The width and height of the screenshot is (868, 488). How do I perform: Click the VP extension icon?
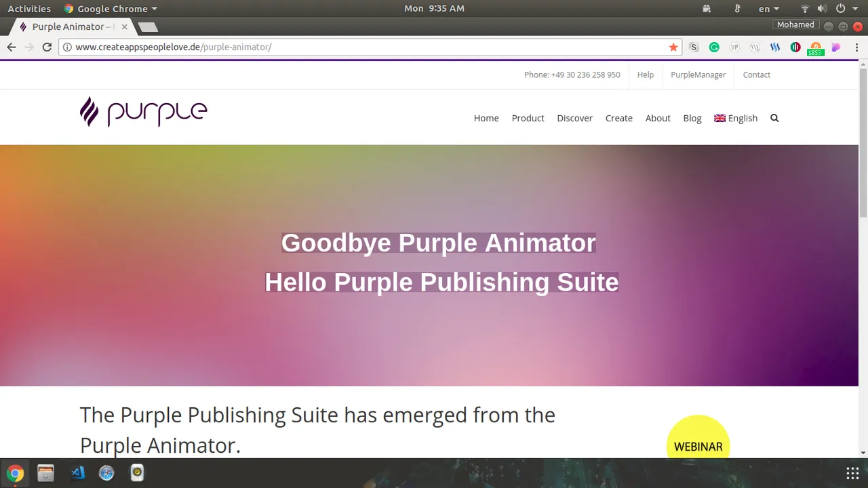pos(734,47)
